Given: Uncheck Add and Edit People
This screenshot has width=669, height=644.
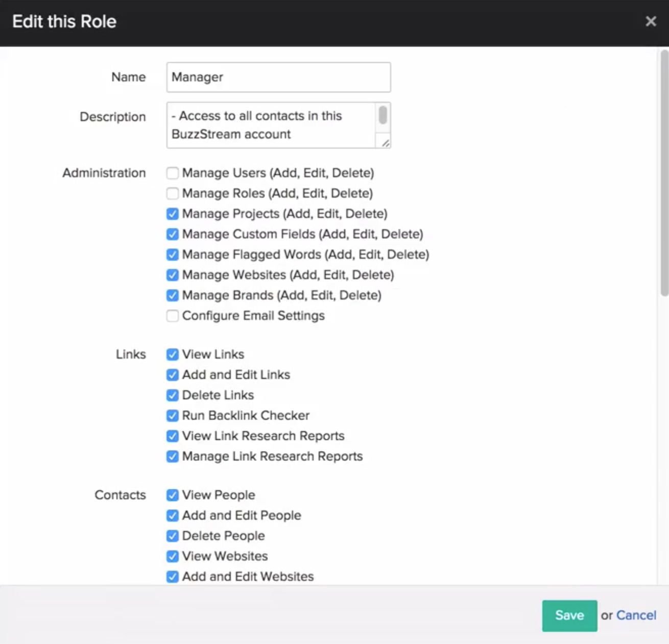Looking at the screenshot, I should pyautogui.click(x=173, y=516).
